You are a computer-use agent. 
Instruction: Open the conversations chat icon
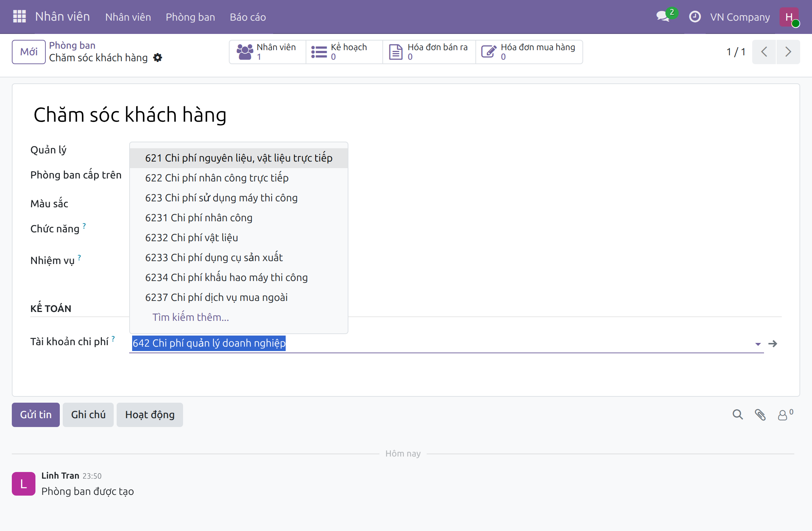point(663,17)
